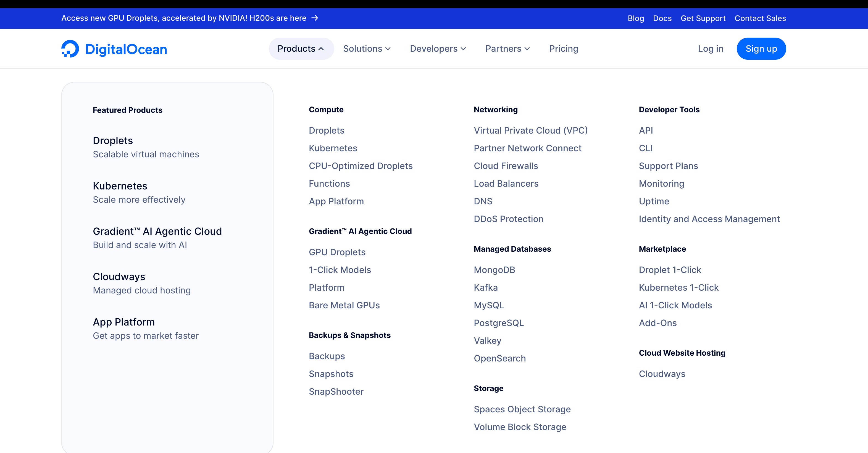Open SnapShooter link
The height and width of the screenshot is (453, 868).
[336, 392]
